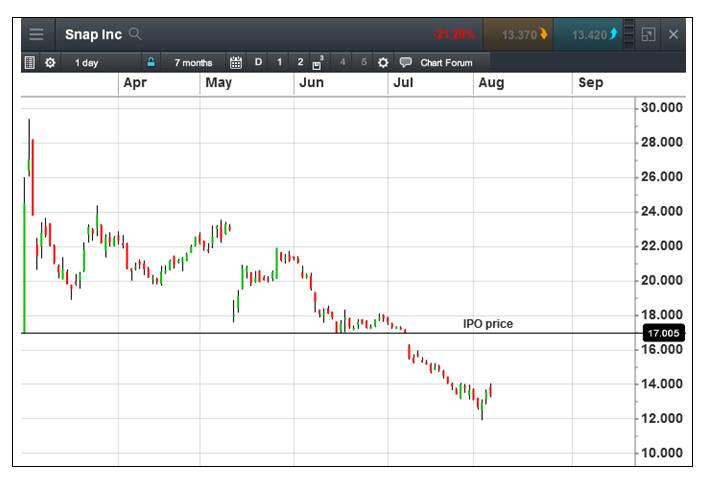Expand the 7 months period dropdown
Viewport: 707px width, 480px height.
tap(193, 62)
